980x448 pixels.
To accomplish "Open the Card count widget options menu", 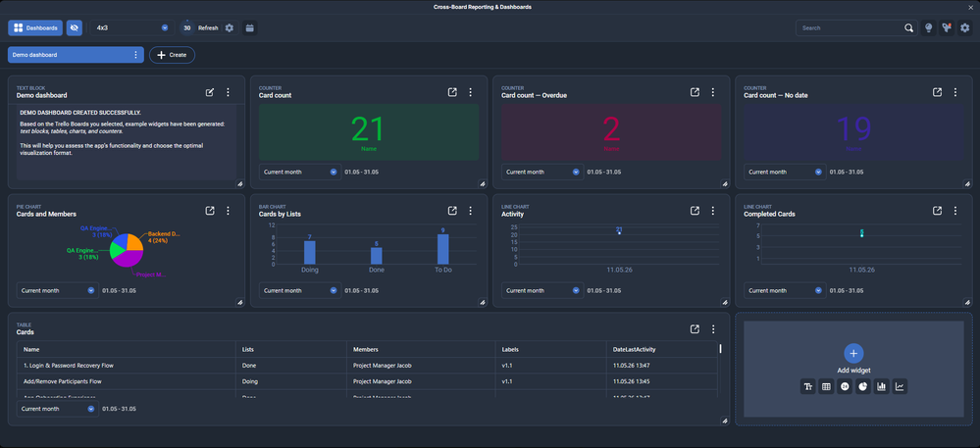I will (471, 92).
